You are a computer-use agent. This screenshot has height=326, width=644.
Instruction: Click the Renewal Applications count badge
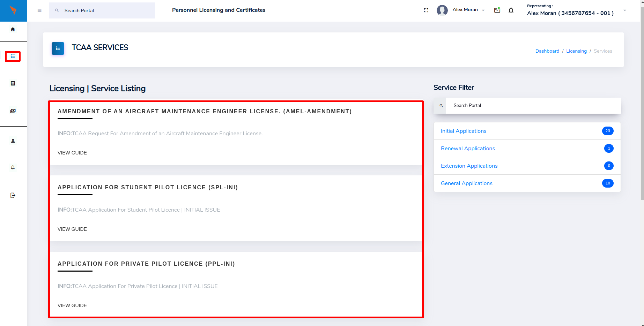click(609, 149)
